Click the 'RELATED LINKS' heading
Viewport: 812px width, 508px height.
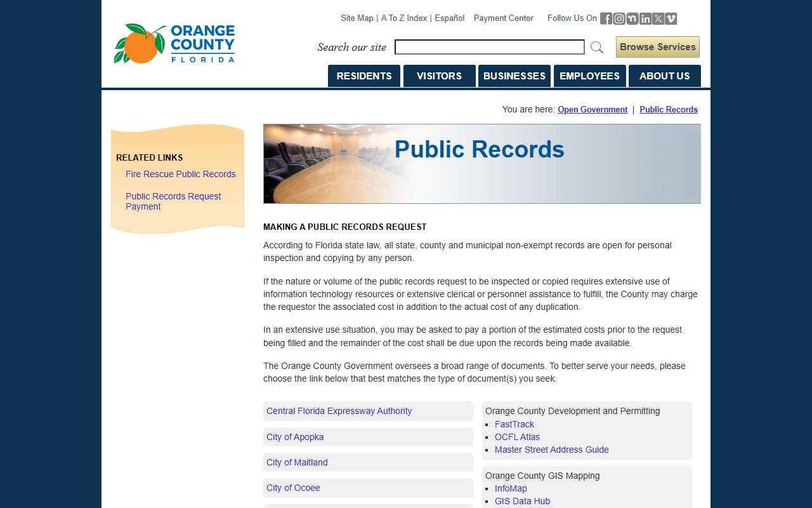(150, 157)
